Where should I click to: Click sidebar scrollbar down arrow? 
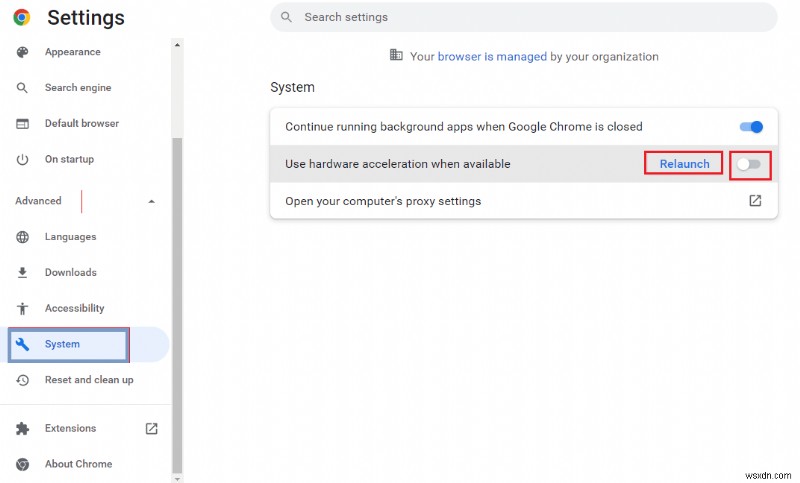tap(177, 479)
